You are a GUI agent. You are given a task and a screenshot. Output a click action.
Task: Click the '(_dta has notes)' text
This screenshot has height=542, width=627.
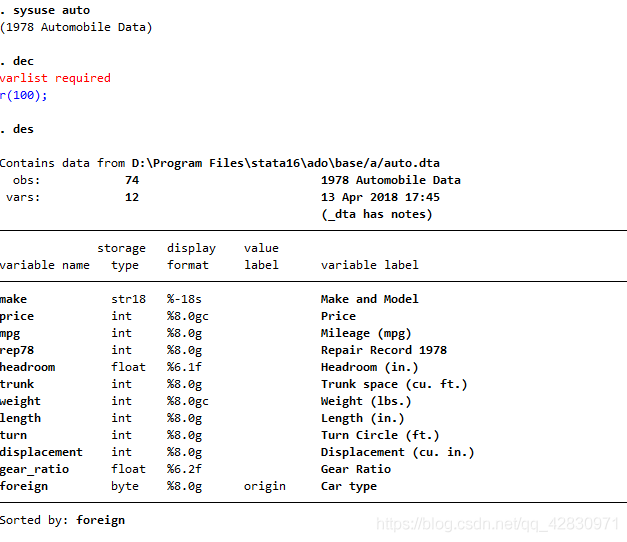(376, 214)
